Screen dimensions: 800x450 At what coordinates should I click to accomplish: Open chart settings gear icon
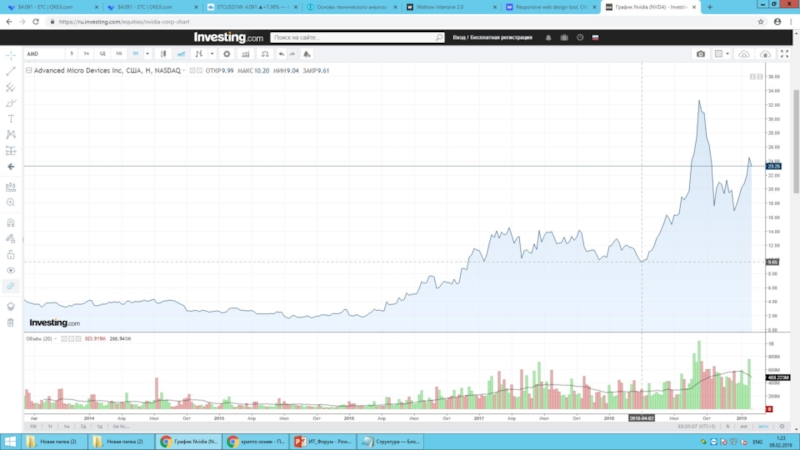coord(227,53)
